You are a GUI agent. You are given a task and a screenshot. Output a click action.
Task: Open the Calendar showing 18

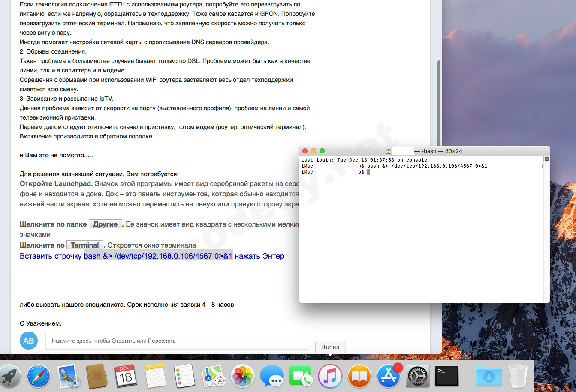[x=126, y=377]
